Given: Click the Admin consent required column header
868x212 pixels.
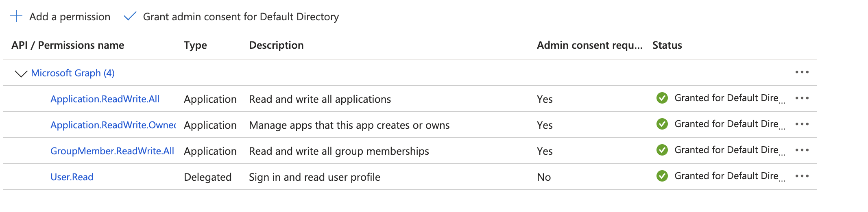Looking at the screenshot, I should [x=589, y=45].
